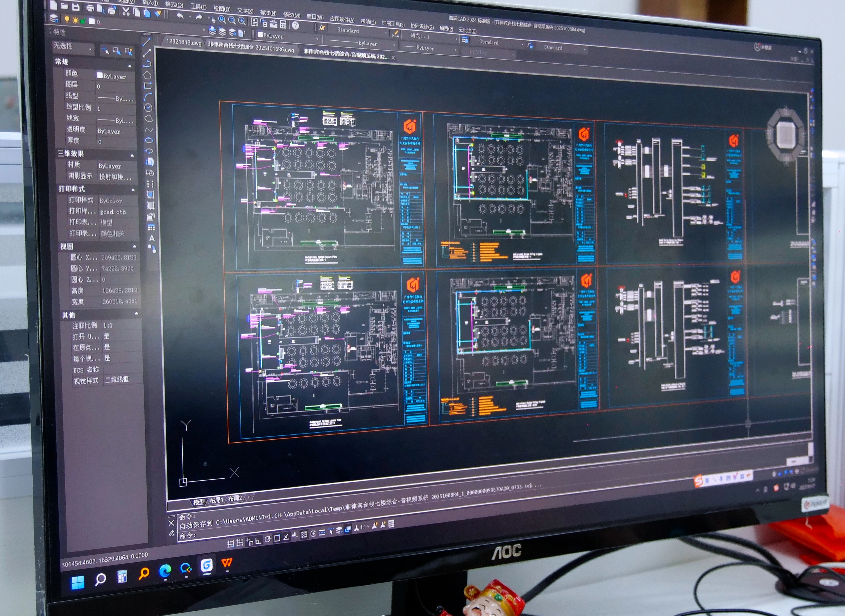845x616 pixels.
Task: Collapse the 常规 properties section
Action: [130, 66]
